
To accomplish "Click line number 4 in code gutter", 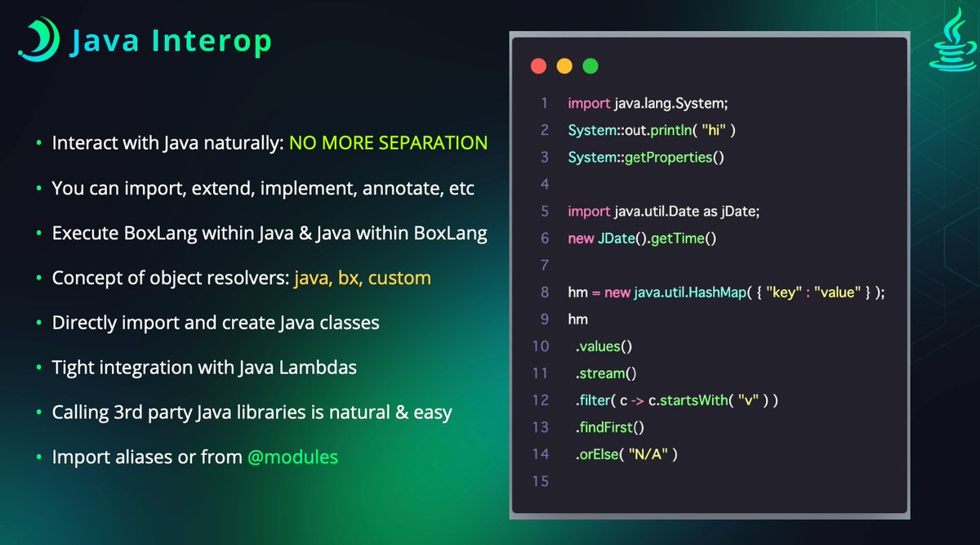I will (x=545, y=185).
